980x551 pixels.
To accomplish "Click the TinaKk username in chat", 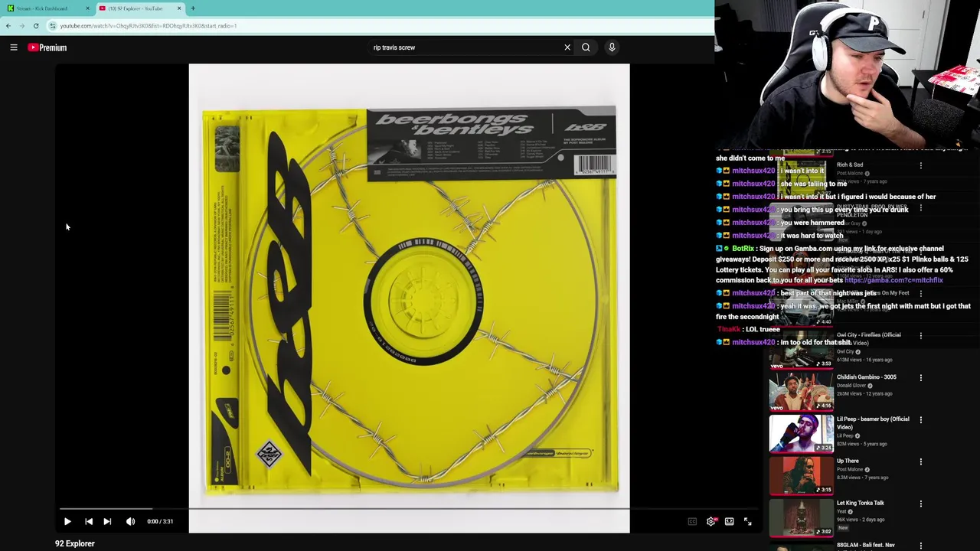I will click(728, 329).
